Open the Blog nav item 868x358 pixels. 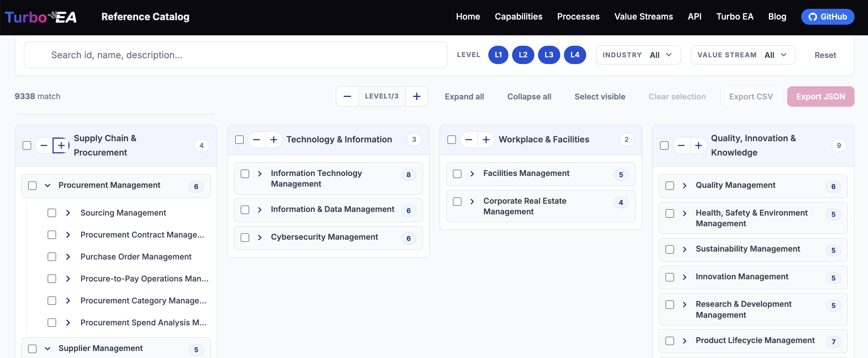[x=777, y=16]
